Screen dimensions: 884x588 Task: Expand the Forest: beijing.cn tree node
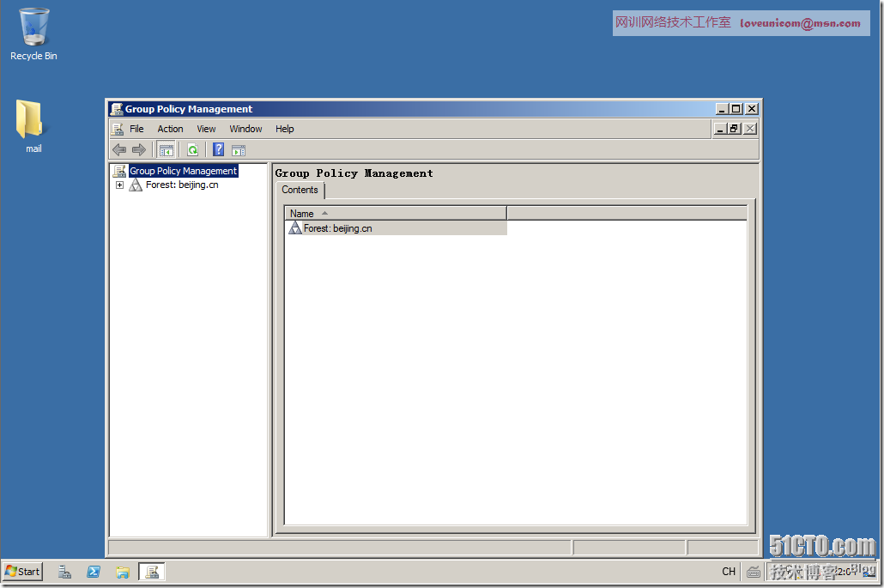click(119, 185)
